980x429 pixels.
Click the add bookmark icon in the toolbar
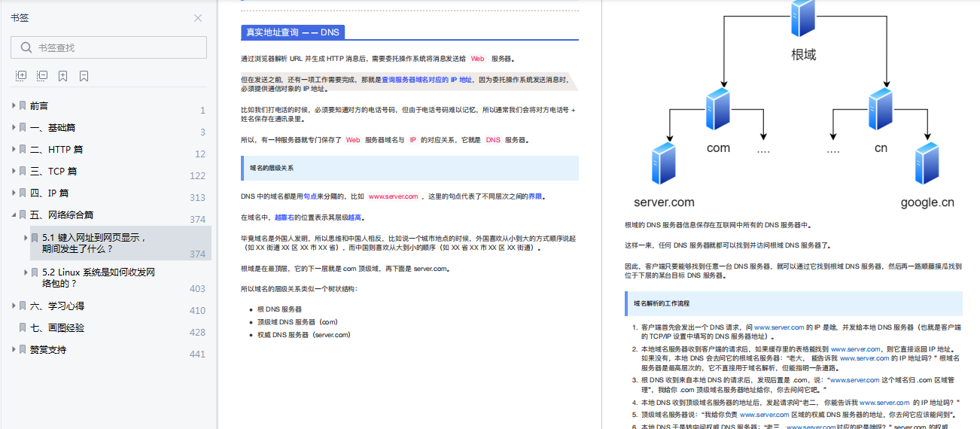pos(63,76)
